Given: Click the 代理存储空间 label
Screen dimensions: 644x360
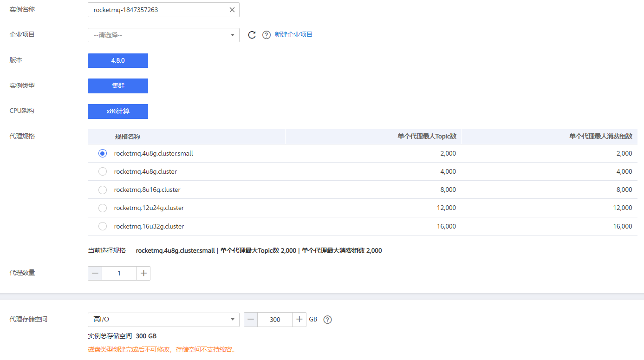Looking at the screenshot, I should click(28, 319).
